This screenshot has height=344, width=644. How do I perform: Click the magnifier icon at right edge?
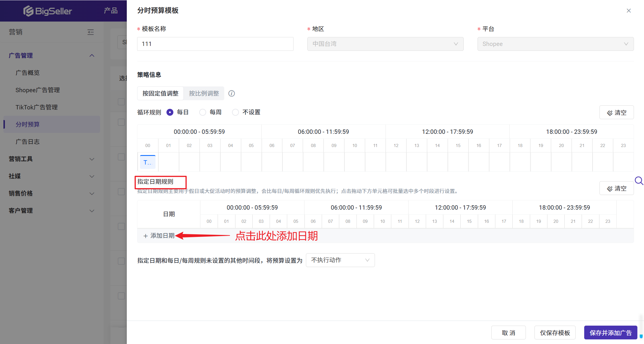(x=639, y=181)
